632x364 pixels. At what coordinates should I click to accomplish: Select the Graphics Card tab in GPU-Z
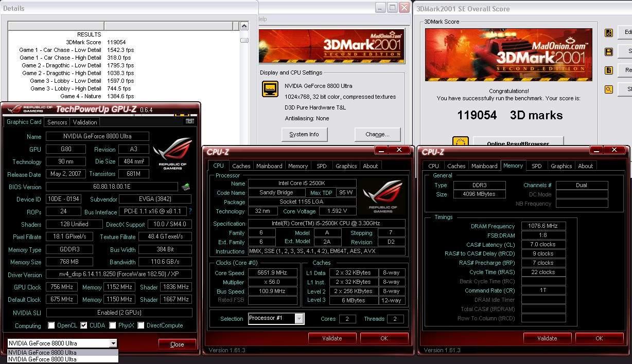coord(24,122)
